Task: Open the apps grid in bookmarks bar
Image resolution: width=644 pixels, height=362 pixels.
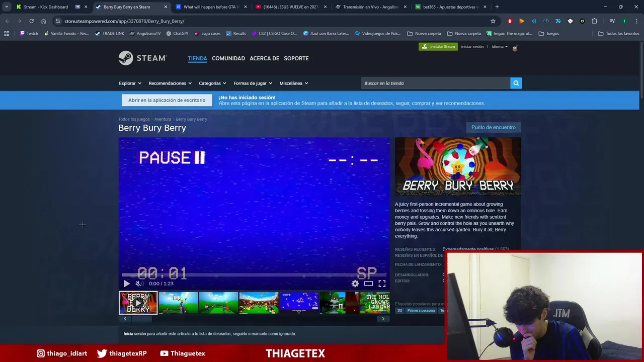Action: (x=7, y=34)
